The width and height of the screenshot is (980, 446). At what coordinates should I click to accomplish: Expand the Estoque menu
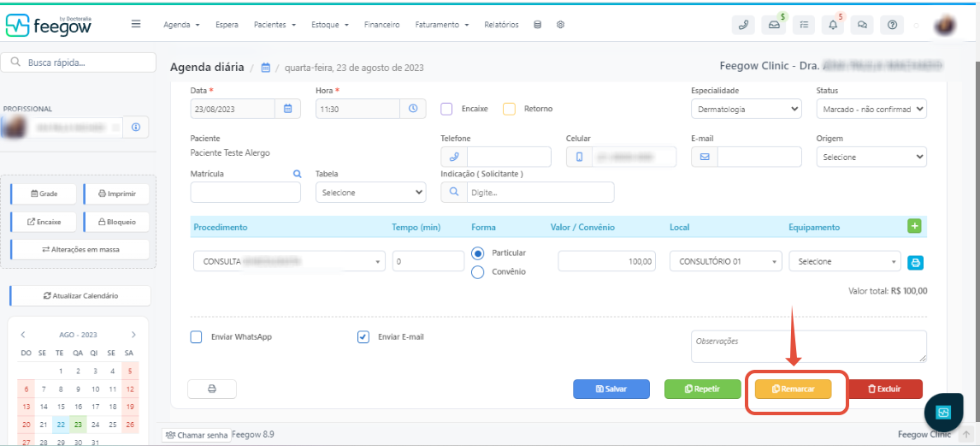click(x=330, y=25)
